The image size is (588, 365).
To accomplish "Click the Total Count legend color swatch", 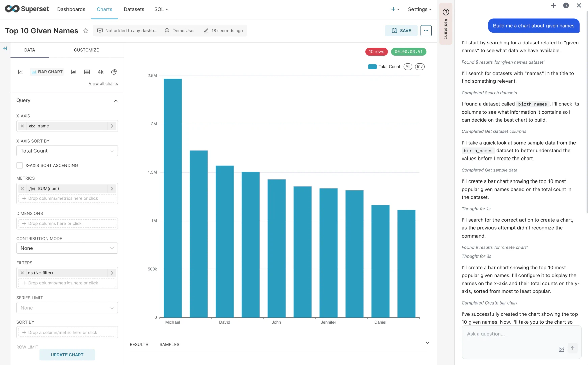I will 372,67.
